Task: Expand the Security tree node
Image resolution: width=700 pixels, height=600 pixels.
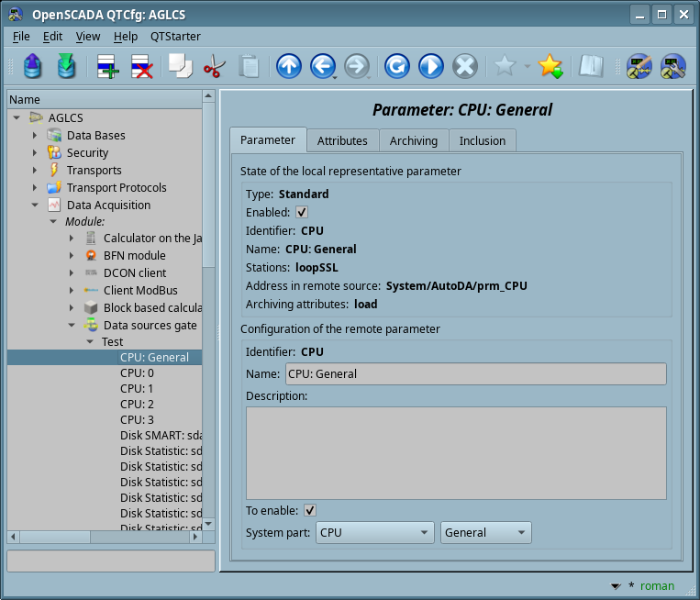Action: [x=35, y=153]
